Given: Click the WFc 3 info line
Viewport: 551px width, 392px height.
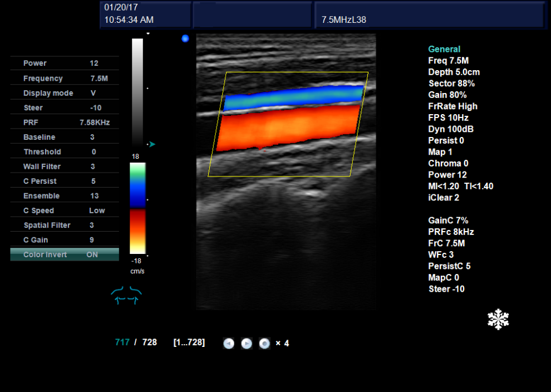Looking at the screenshot, I should 441,254.
